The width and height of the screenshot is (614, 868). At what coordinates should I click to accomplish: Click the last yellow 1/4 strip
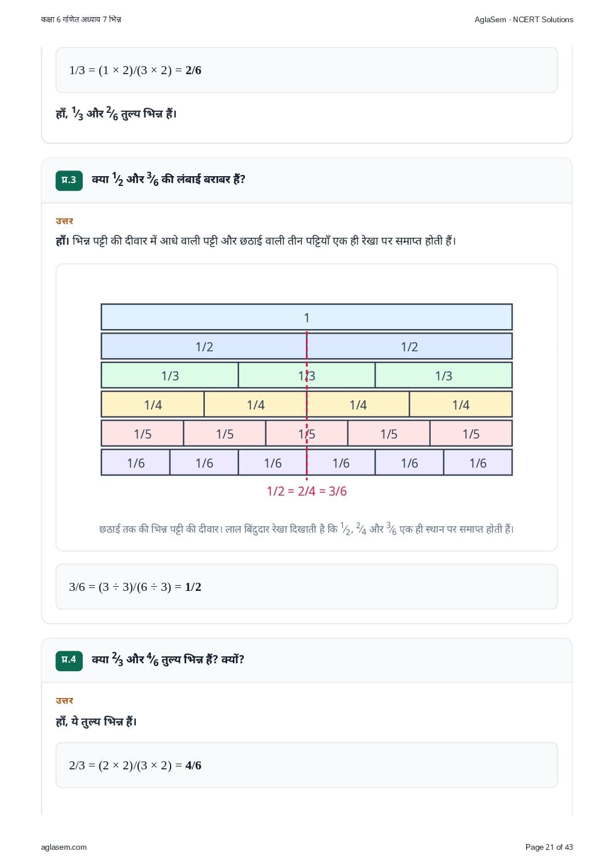461,404
